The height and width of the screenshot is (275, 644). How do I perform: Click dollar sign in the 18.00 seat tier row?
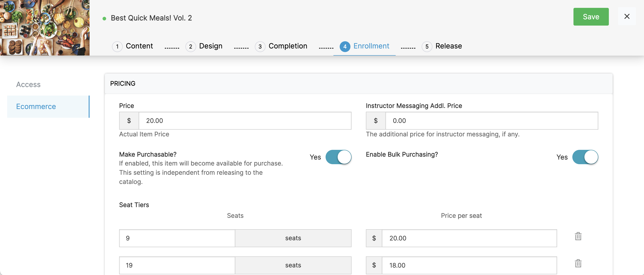coord(374,265)
